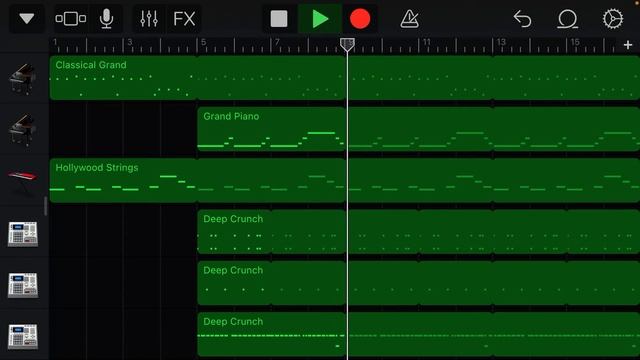Open the loop browser icon

[567, 19]
